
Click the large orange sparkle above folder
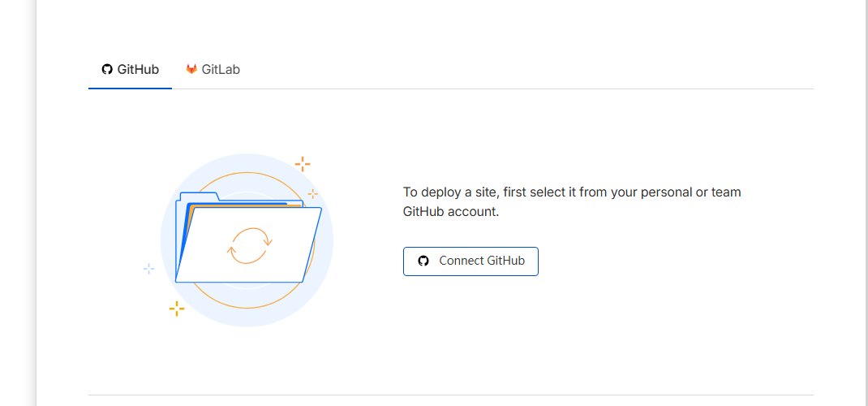[303, 164]
